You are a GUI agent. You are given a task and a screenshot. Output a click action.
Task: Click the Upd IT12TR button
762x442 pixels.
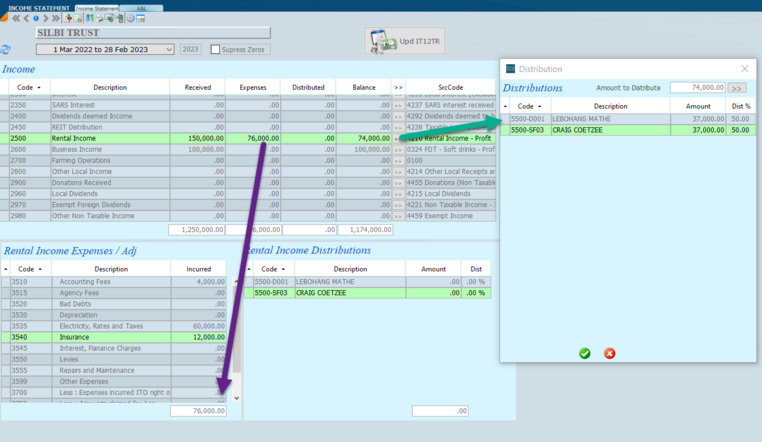point(406,42)
